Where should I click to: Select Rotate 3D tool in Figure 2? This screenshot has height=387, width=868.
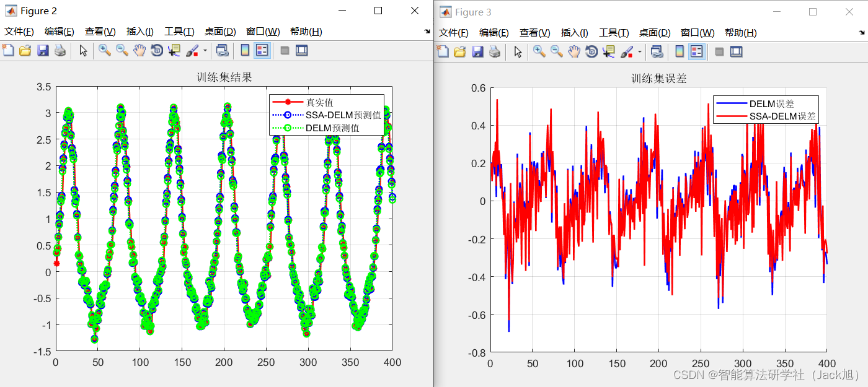coord(157,51)
